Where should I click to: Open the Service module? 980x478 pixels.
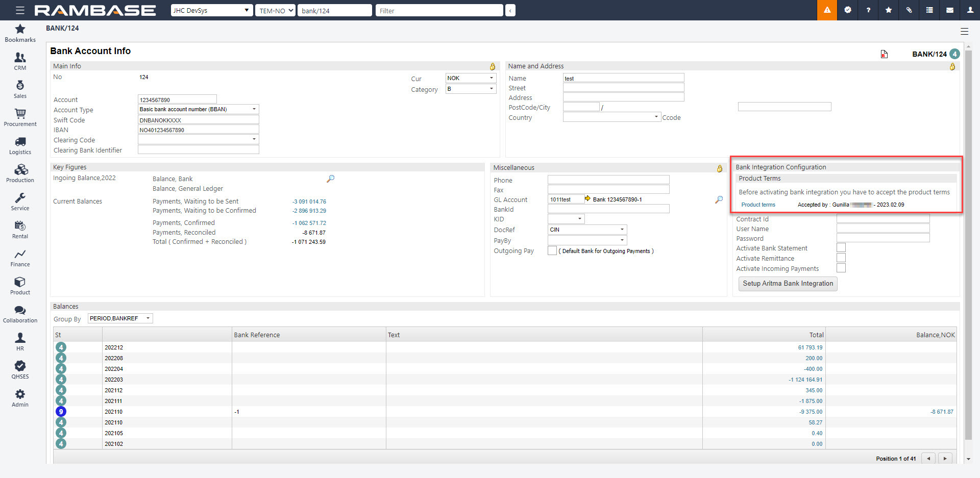[20, 202]
